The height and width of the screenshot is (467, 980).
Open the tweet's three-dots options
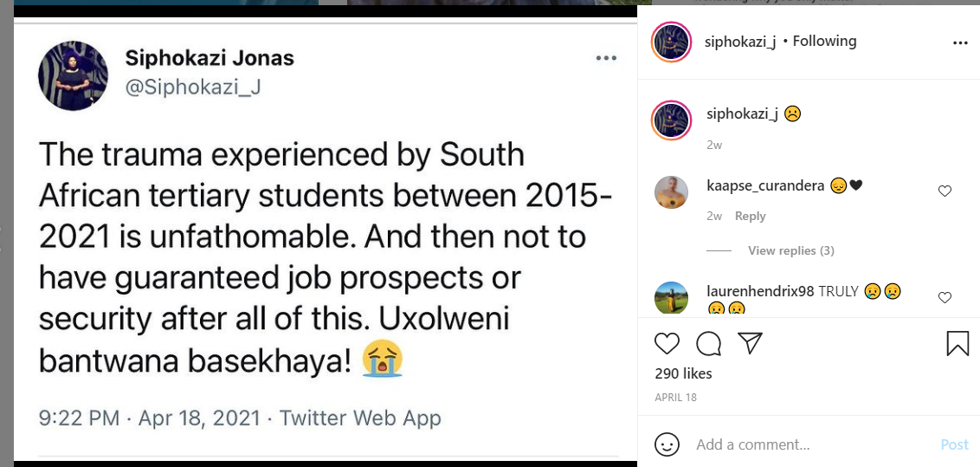(x=606, y=58)
